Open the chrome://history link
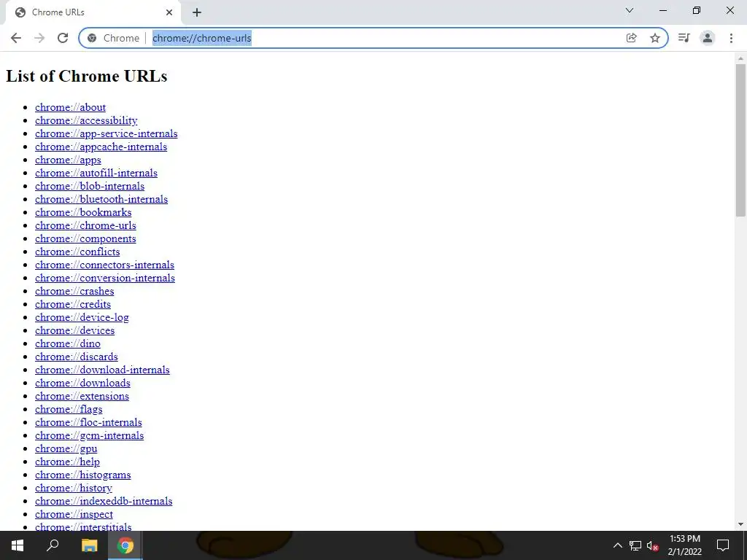Viewport: 747px width, 560px height. coord(74,488)
